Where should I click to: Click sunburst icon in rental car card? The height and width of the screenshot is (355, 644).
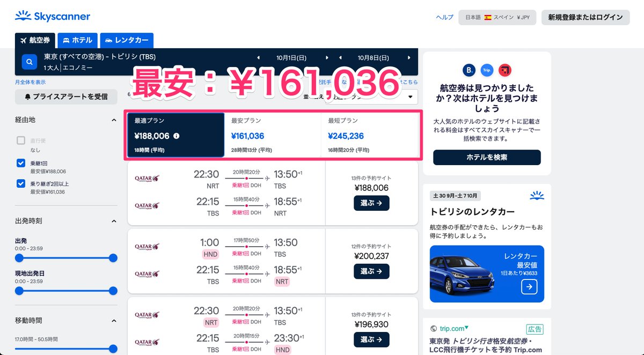[537, 196]
